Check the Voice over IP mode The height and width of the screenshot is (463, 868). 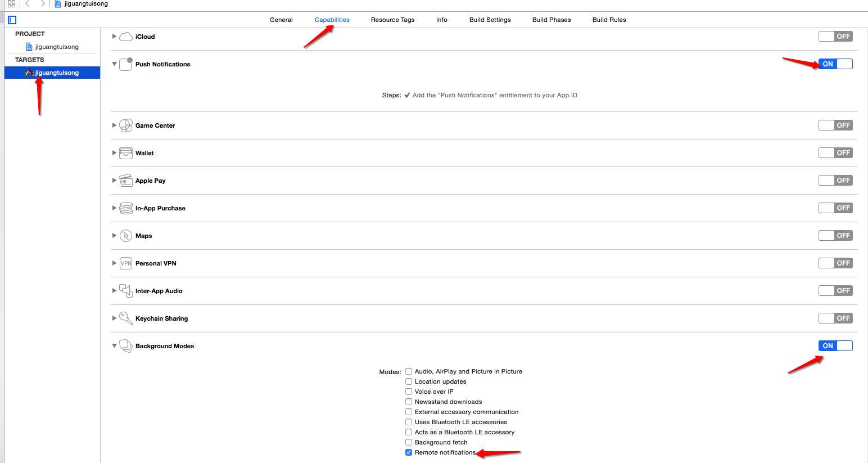click(409, 392)
